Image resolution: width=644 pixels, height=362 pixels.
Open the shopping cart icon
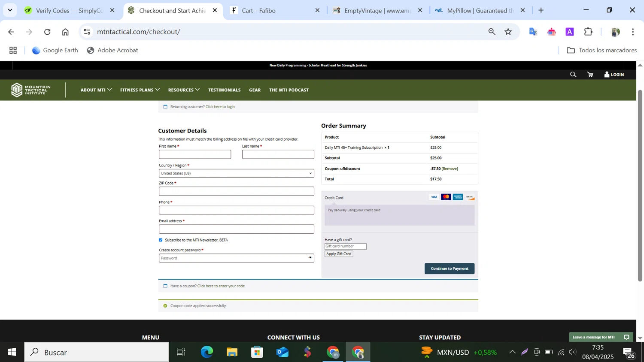click(x=590, y=75)
